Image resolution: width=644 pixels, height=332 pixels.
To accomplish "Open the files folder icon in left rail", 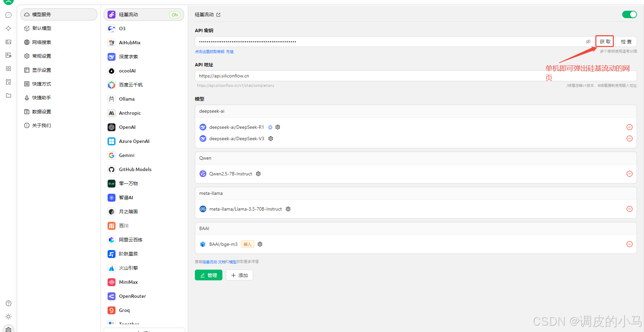I will [x=8, y=96].
